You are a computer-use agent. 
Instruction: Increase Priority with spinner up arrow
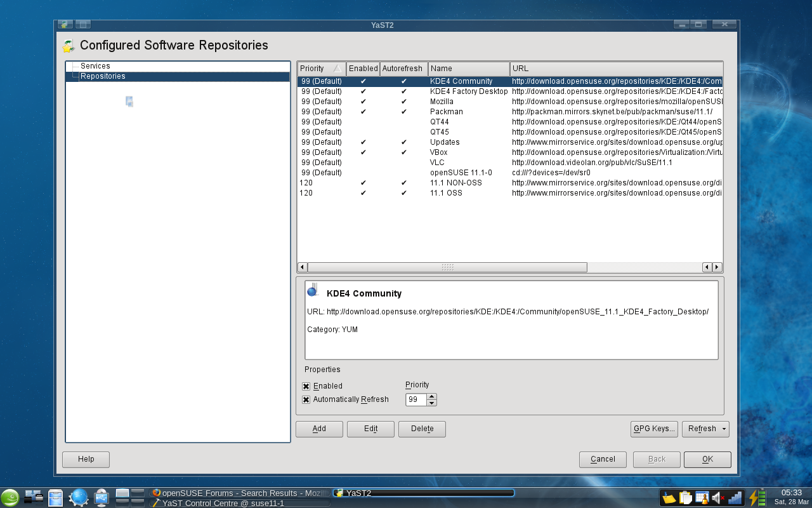point(432,396)
